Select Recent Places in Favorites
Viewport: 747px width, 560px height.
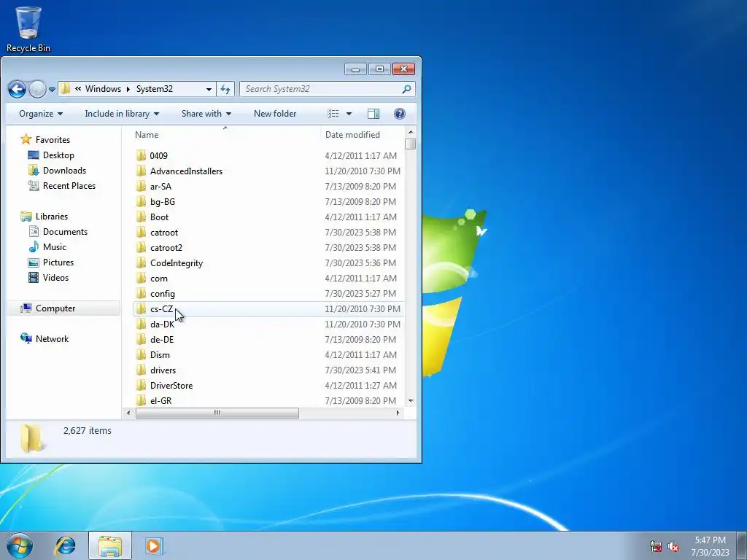[69, 185]
